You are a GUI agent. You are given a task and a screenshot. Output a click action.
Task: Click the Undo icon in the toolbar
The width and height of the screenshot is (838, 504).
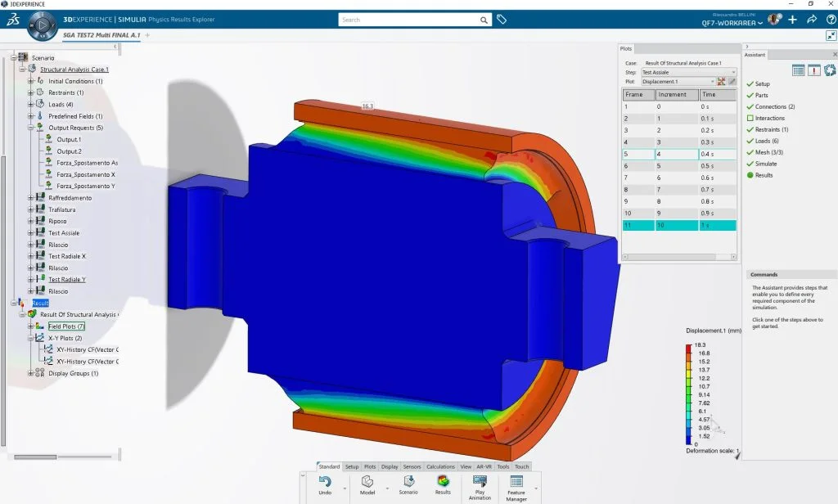coord(325,482)
